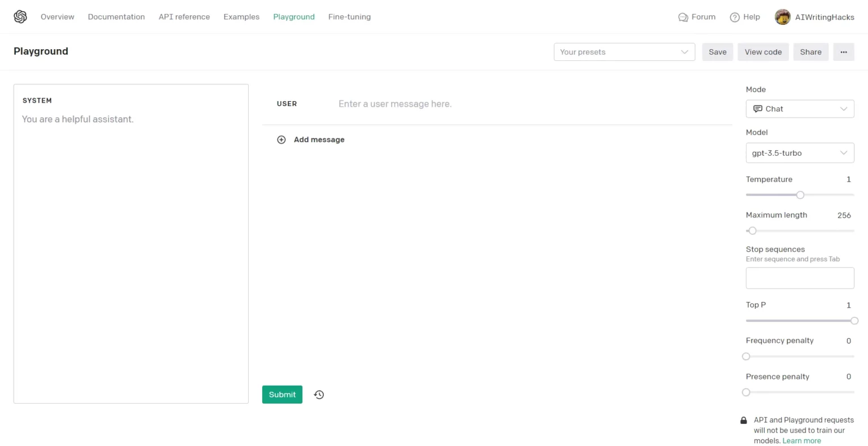868x446 pixels.
Task: Click the OpenAI logo icon
Action: tap(20, 17)
